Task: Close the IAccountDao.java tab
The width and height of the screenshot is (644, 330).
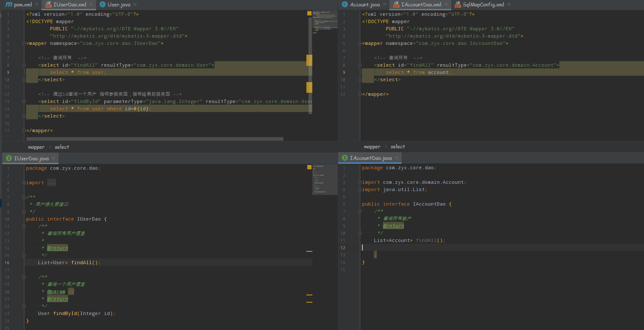Action: coord(397,158)
